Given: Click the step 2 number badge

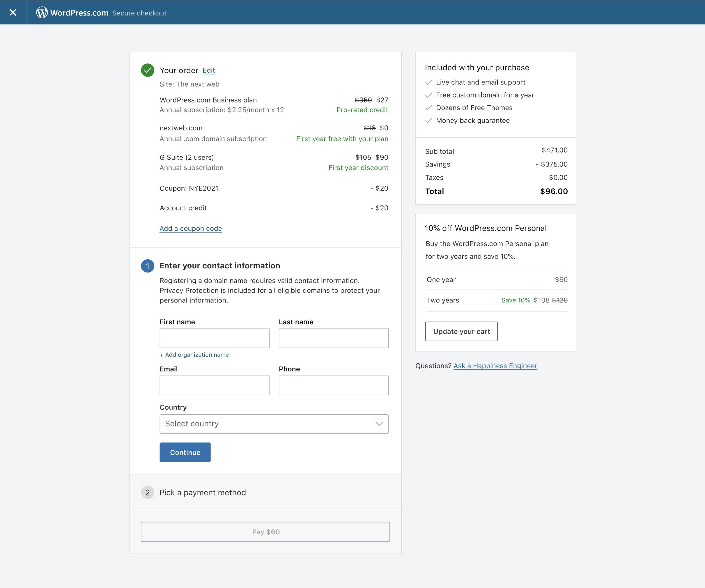Looking at the screenshot, I should point(147,493).
